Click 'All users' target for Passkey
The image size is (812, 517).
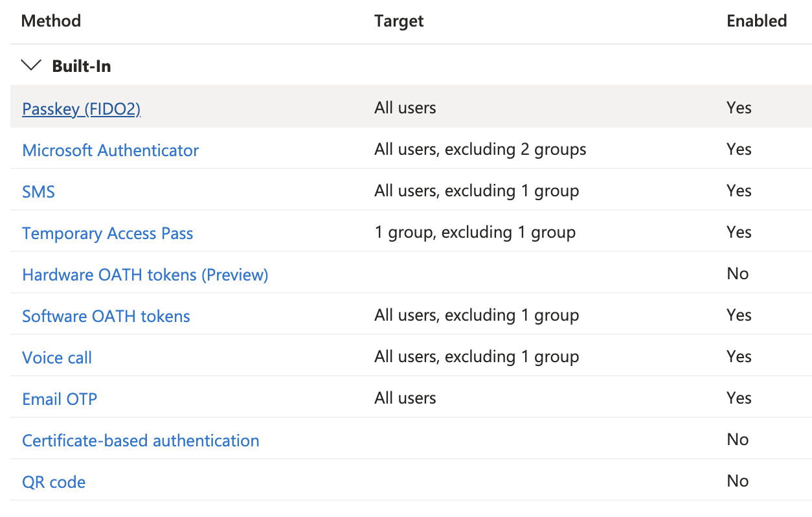[405, 107]
